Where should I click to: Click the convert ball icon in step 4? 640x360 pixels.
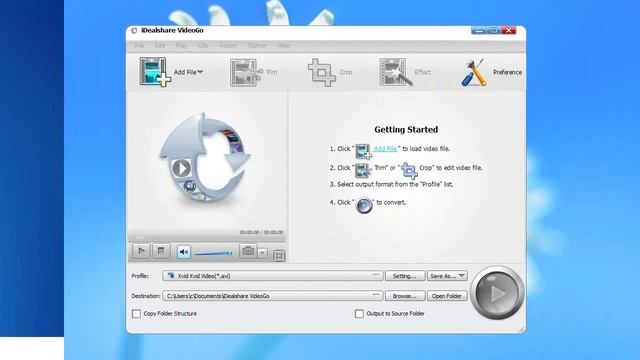tap(364, 205)
